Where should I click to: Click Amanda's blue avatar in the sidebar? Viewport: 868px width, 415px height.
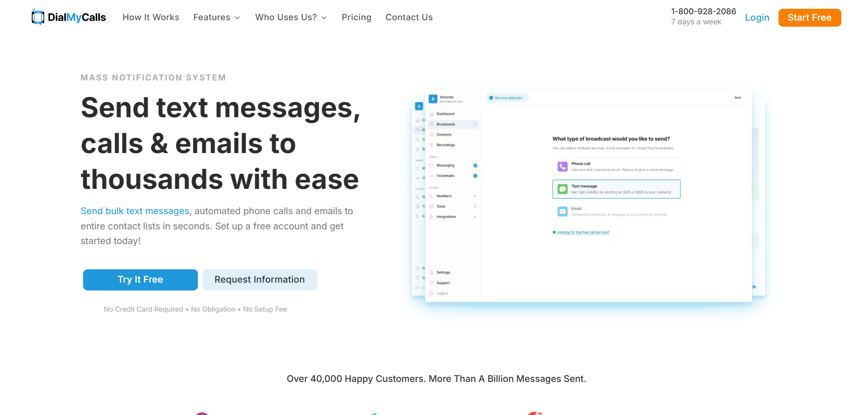coord(433,99)
